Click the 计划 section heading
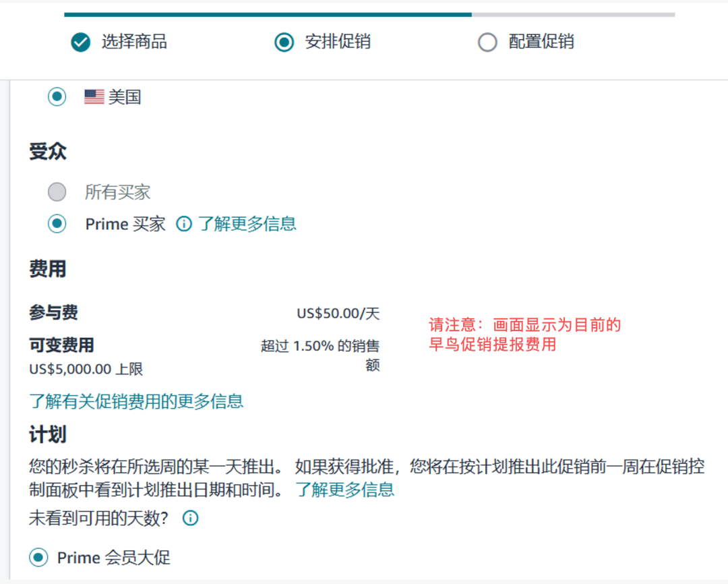Image resolution: width=728 pixels, height=584 pixels. [x=48, y=435]
